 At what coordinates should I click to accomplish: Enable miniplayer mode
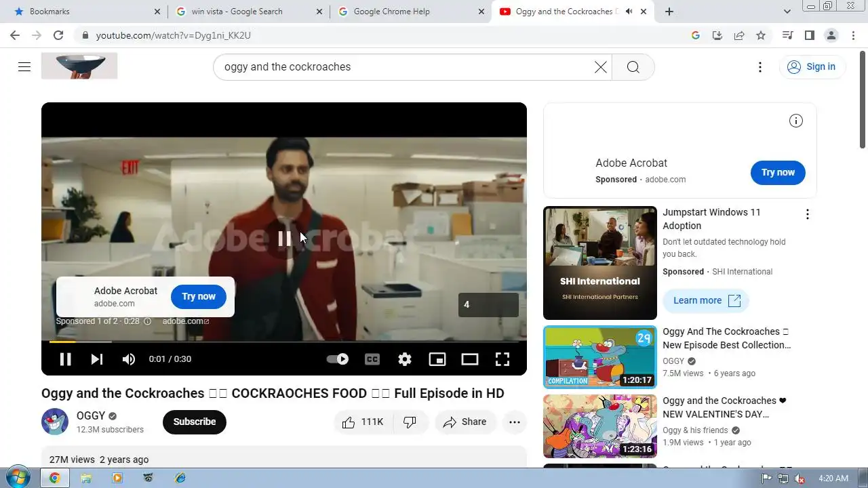tap(437, 359)
